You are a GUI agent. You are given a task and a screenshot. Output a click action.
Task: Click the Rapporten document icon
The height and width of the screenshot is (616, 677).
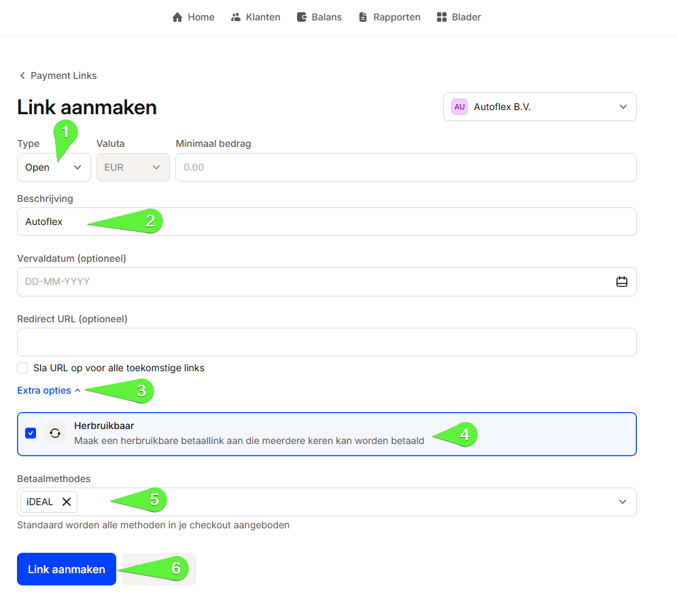pos(364,17)
